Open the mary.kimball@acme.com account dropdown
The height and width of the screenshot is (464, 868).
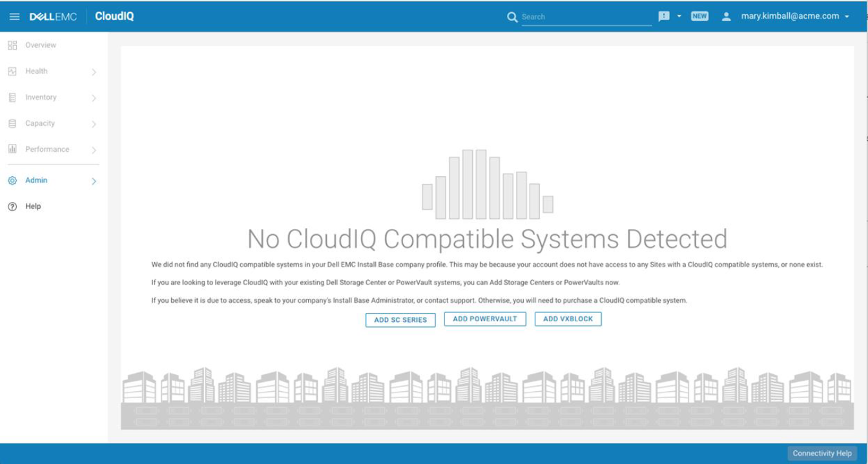(795, 17)
